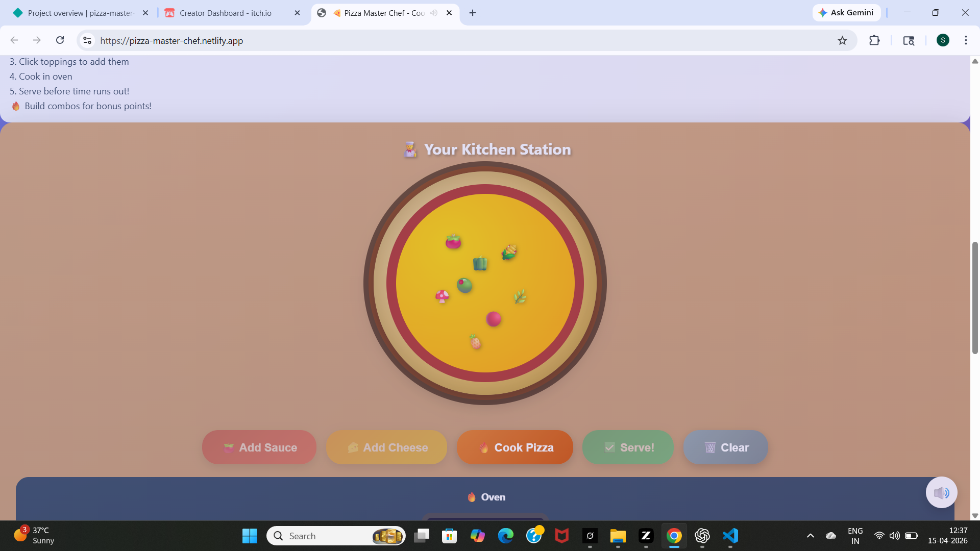Open the weather widget 37°C Sunny
This screenshot has width=980, height=551.
(34, 536)
